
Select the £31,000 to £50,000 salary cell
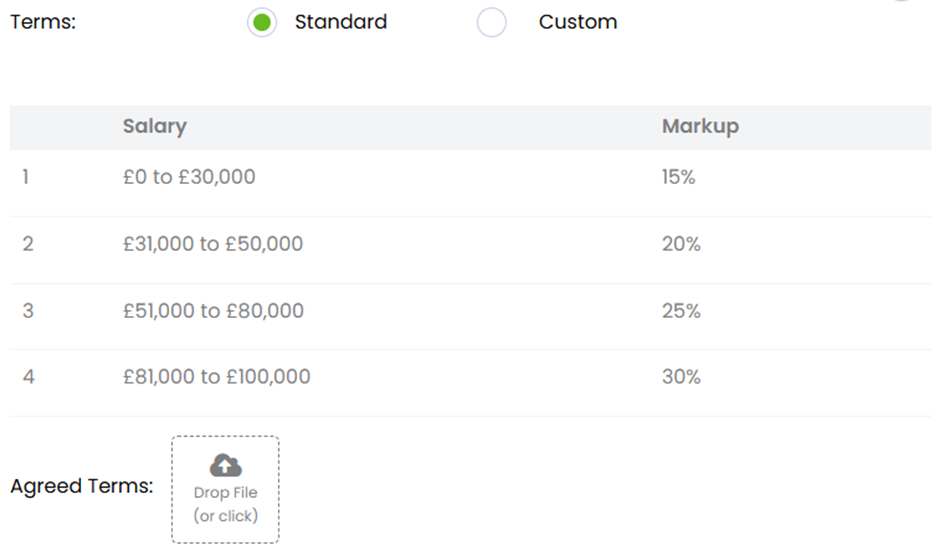(213, 244)
